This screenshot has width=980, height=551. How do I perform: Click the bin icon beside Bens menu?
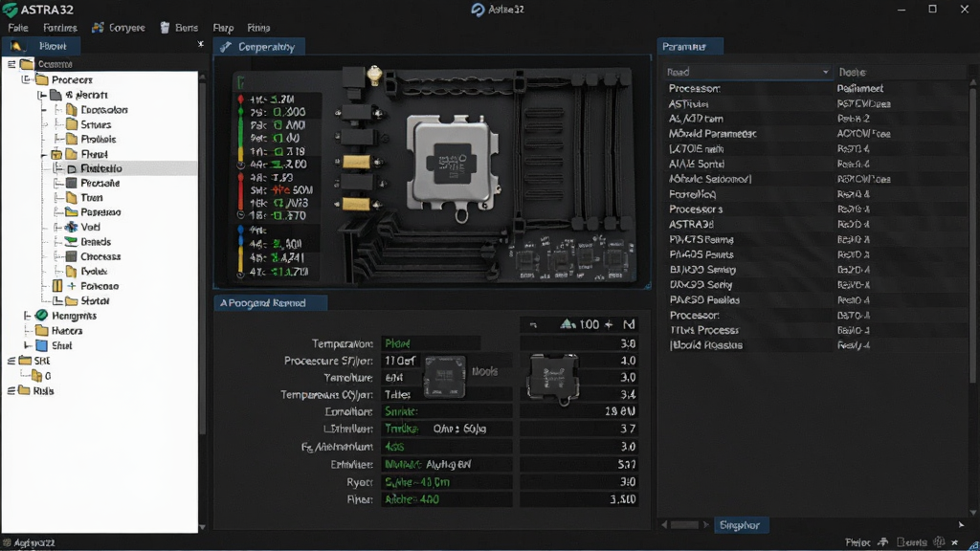pos(165,28)
